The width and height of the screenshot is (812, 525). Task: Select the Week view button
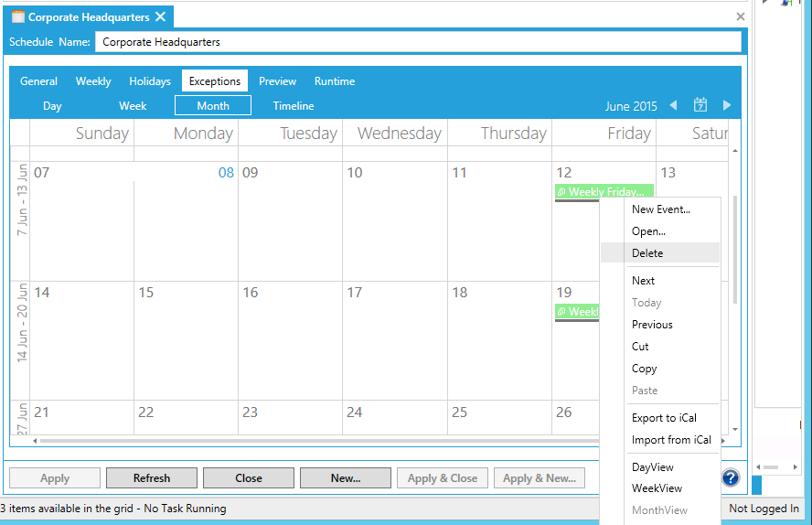pos(133,106)
